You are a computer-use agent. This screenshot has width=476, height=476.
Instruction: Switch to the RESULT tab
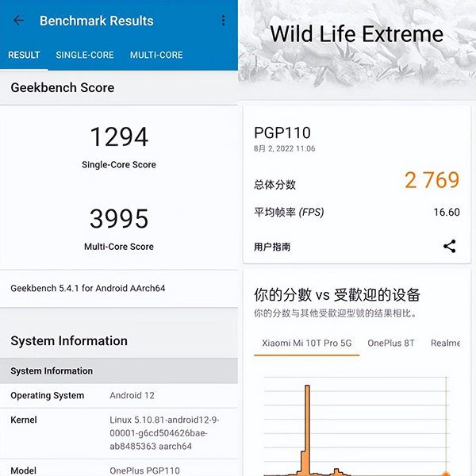[24, 55]
